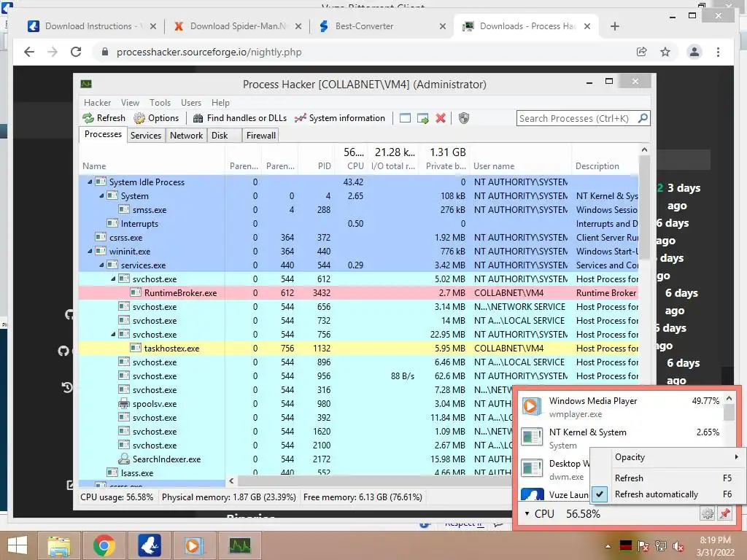
Task: Select RuntimeBroker.exe process row
Action: tap(358, 293)
